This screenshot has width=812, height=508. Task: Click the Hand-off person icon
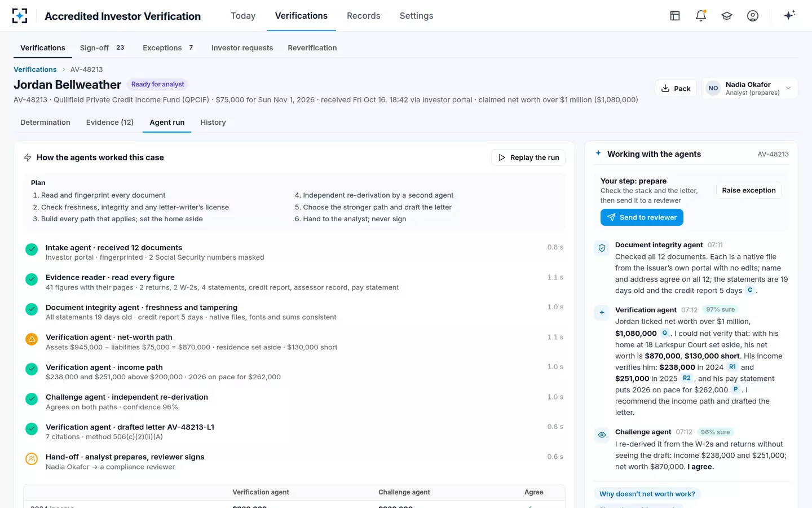[32, 459]
